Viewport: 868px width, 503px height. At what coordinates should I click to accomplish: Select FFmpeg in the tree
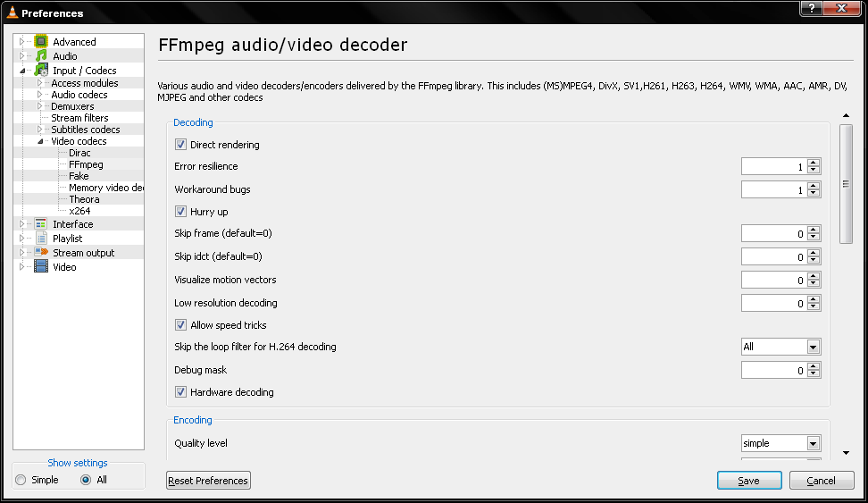(x=86, y=164)
